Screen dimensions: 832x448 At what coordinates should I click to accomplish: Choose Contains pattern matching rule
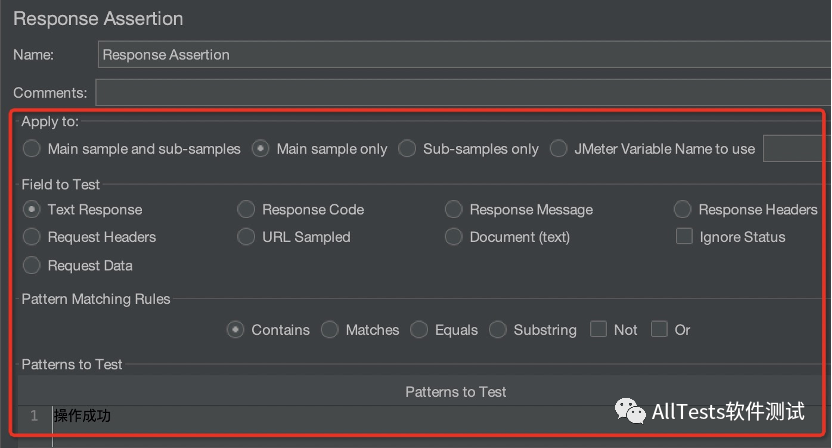click(236, 330)
